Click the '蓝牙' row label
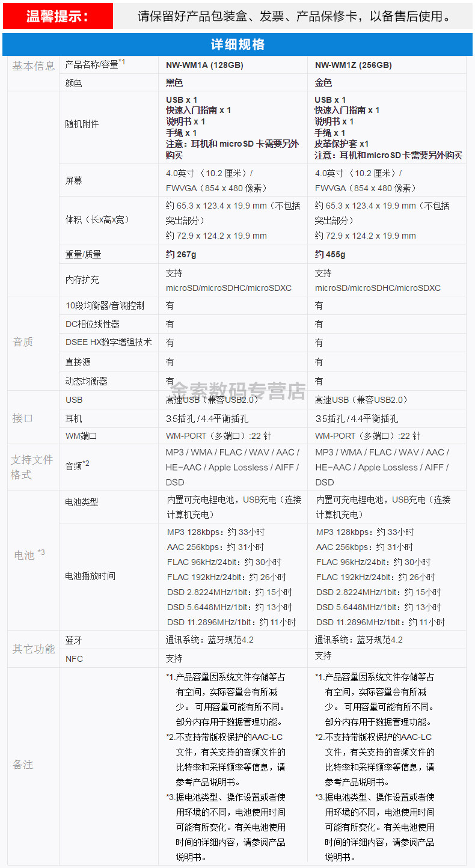Screen dimensions: 475x868 [73, 640]
